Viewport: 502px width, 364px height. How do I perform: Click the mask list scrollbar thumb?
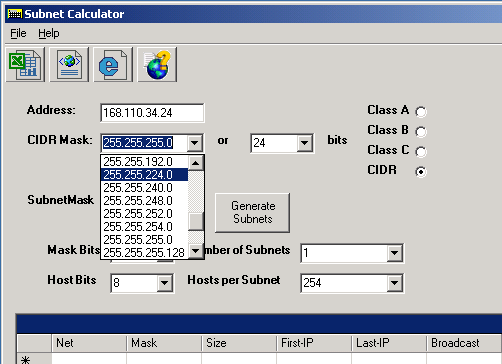point(196,222)
